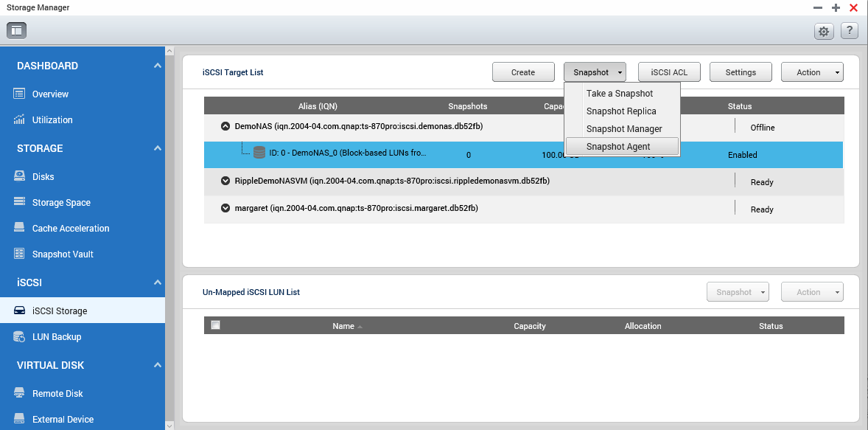Image resolution: width=868 pixels, height=430 pixels.
Task: Click the Remote Disk icon
Action: click(19, 393)
